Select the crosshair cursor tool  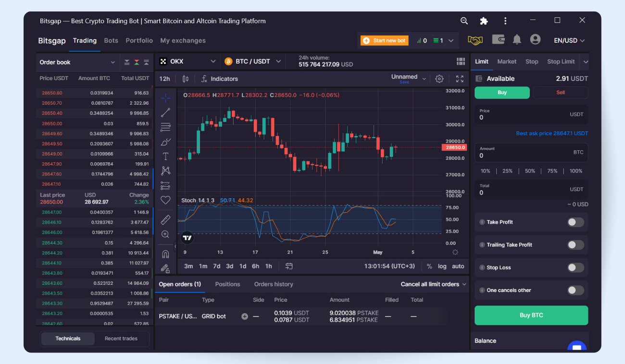(165, 98)
